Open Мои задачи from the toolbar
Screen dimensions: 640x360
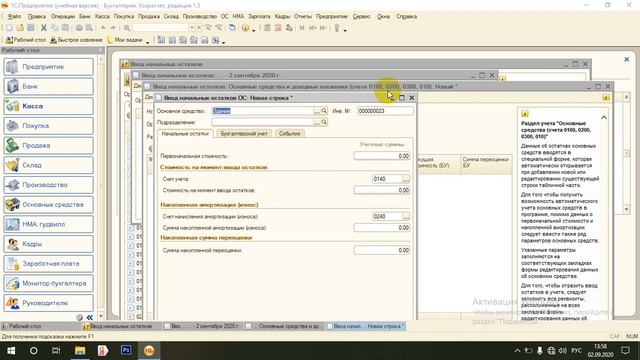point(125,40)
